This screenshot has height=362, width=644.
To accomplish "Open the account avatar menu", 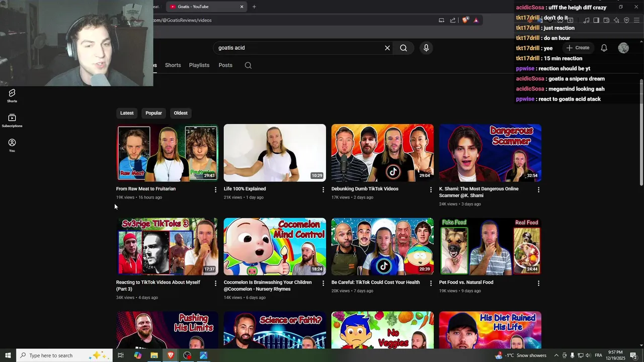I will click(x=623, y=48).
